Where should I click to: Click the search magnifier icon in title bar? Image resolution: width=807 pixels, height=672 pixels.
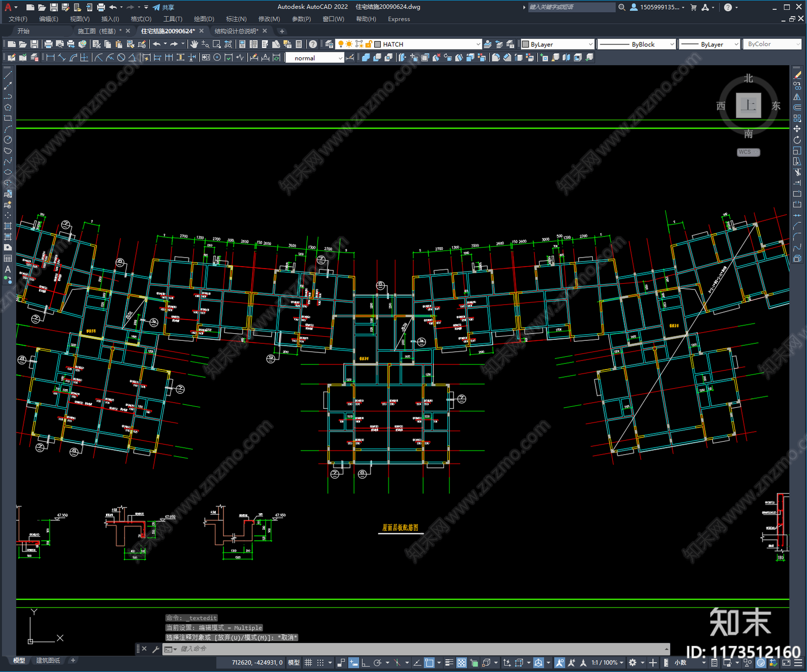[622, 7]
